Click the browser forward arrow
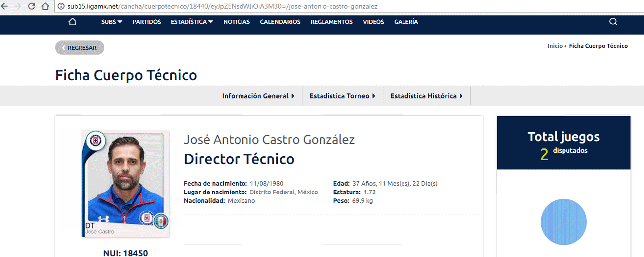This screenshot has width=644, height=257. (x=18, y=7)
